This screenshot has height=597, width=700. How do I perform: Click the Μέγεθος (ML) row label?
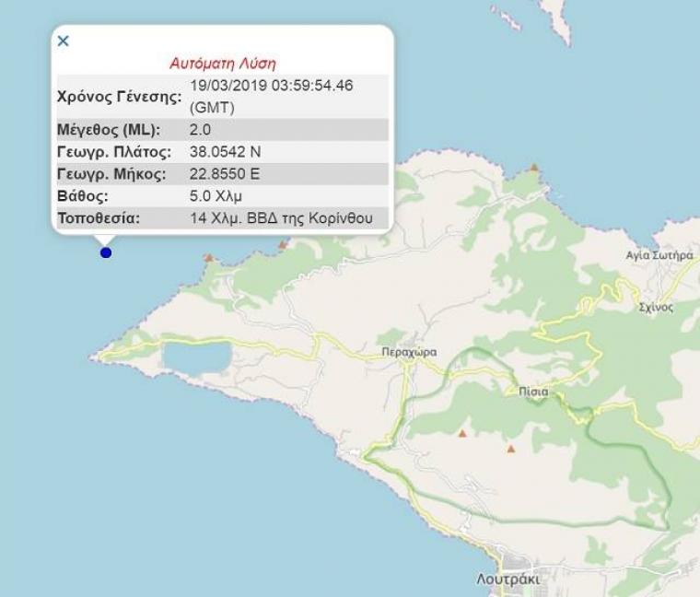pyautogui.click(x=109, y=130)
